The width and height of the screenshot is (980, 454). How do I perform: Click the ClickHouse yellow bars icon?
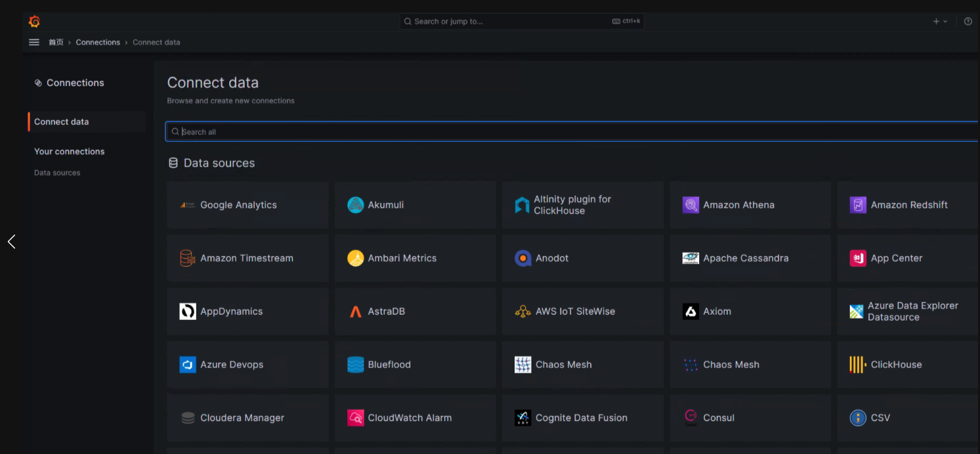(858, 365)
